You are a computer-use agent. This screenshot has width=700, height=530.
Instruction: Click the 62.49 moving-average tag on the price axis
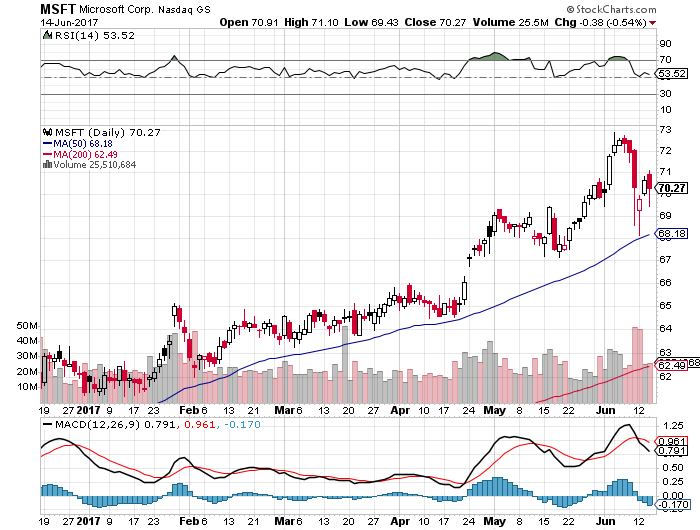(x=671, y=365)
